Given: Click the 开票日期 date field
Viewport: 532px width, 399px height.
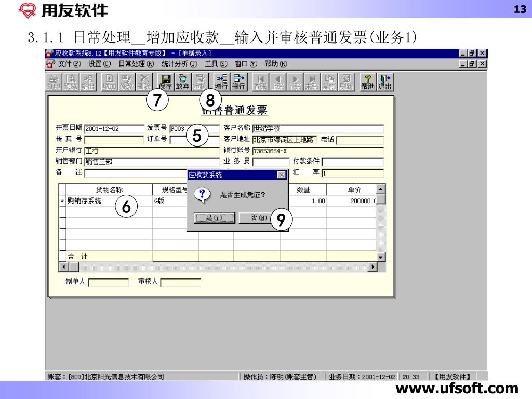Looking at the screenshot, I should 114,129.
